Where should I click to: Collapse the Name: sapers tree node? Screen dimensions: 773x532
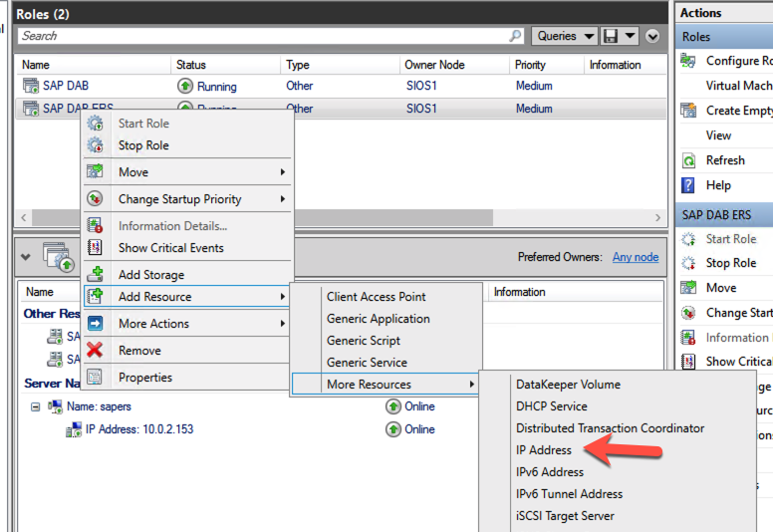click(35, 406)
